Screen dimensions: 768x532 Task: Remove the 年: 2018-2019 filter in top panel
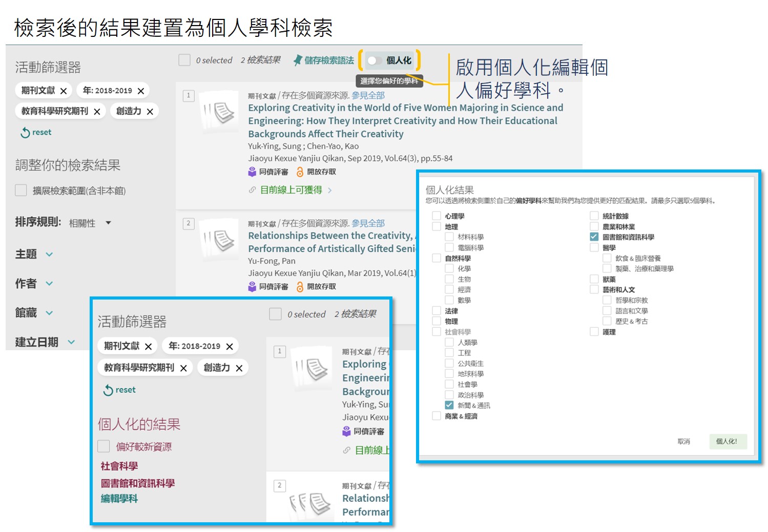[x=141, y=91]
